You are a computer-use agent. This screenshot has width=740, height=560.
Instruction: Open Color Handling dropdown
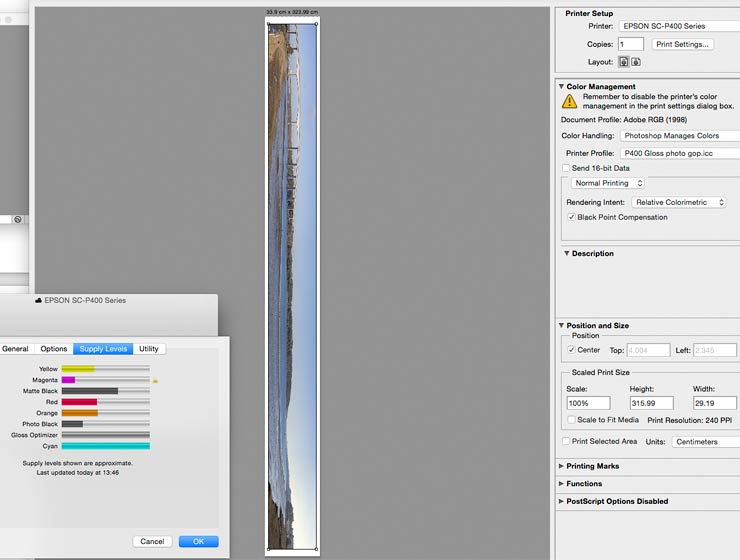click(x=680, y=135)
